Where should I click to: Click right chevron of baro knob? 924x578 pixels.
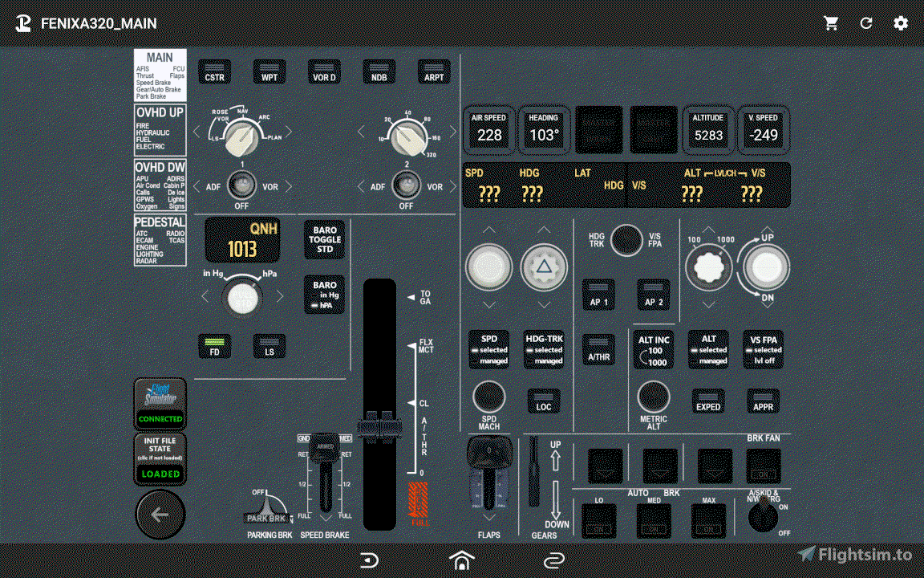tap(280, 296)
